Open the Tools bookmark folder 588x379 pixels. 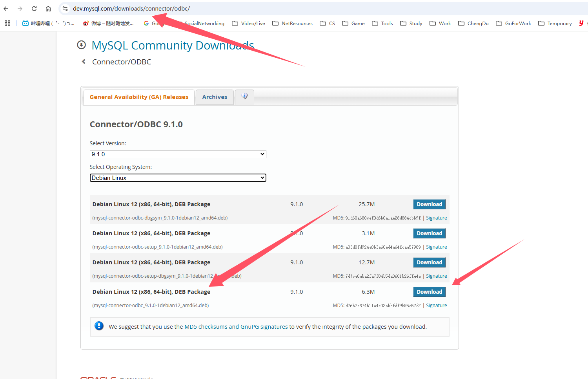(382, 23)
